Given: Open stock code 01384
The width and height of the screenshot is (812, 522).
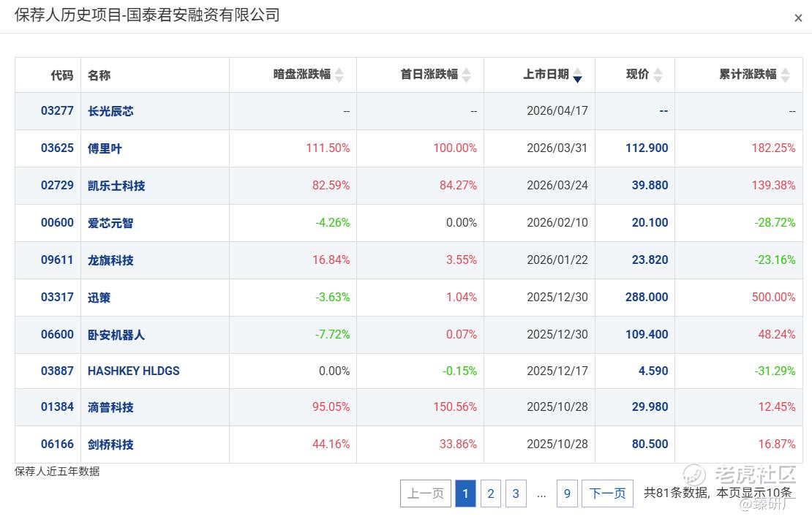Looking at the screenshot, I should pos(58,406).
